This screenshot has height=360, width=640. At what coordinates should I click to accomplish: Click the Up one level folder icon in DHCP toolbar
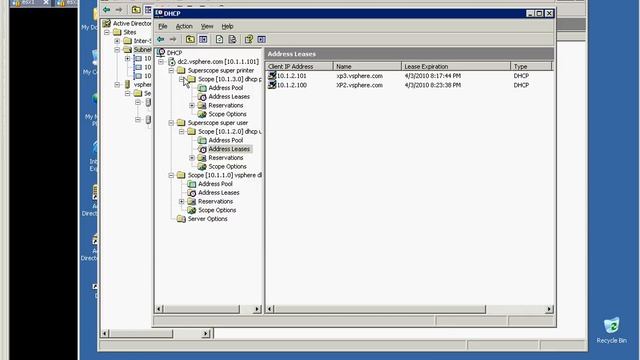coord(190,39)
